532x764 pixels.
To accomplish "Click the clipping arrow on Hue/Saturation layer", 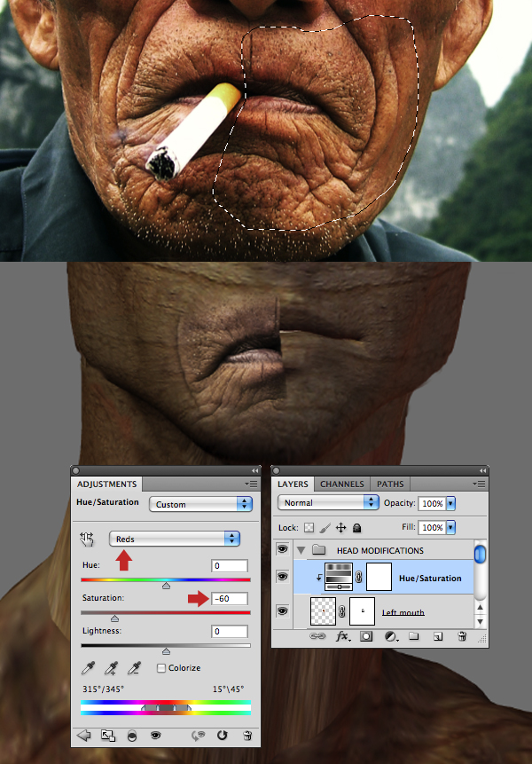I will pos(319,578).
